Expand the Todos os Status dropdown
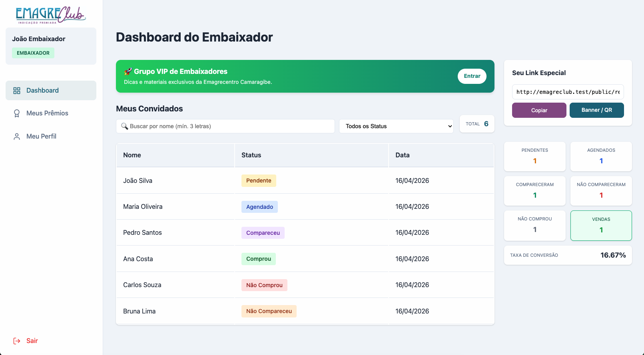 point(396,126)
